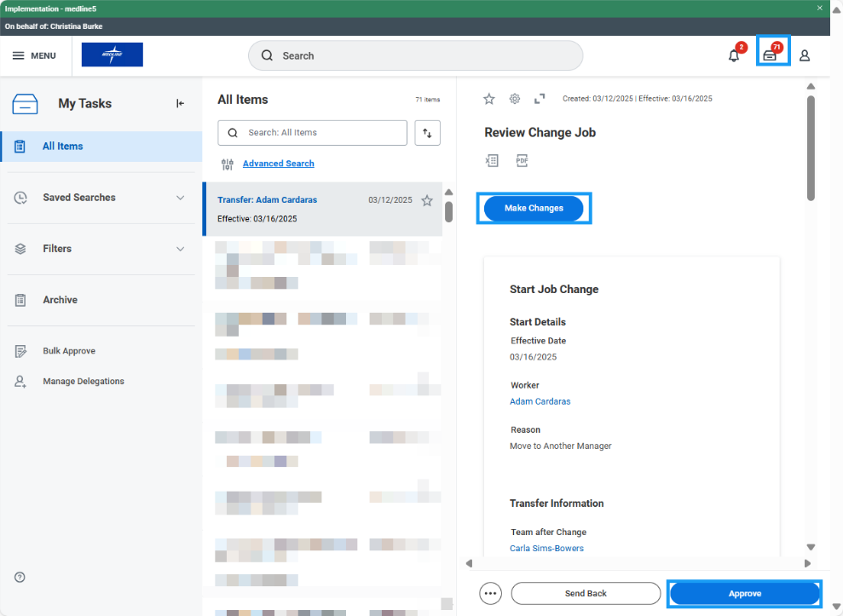843x616 pixels.
Task: Favorite the Transfer: Adam Cardaras item
Action: [427, 201]
